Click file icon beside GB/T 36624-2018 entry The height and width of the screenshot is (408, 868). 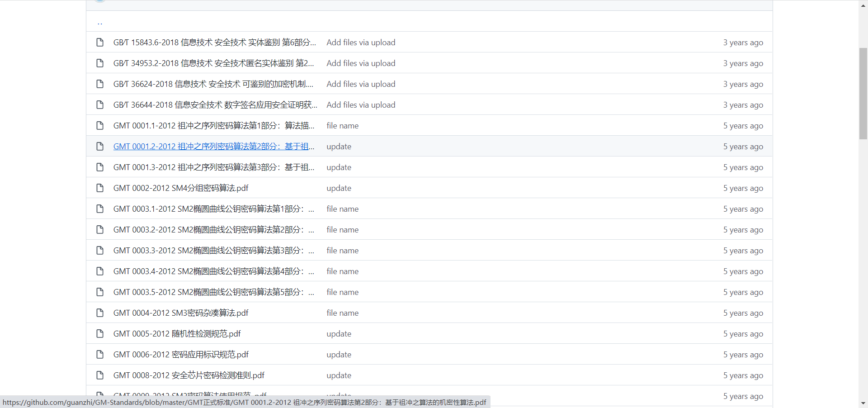coord(100,84)
